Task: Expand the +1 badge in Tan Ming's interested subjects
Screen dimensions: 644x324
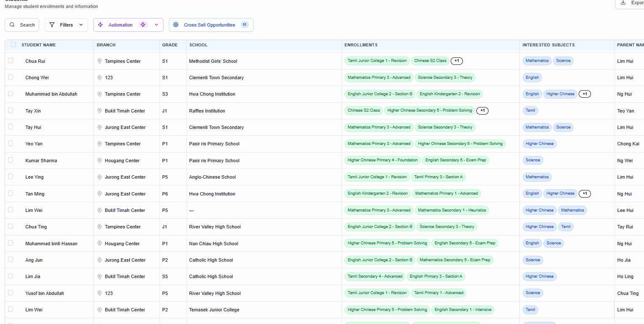Action: pyautogui.click(x=585, y=193)
